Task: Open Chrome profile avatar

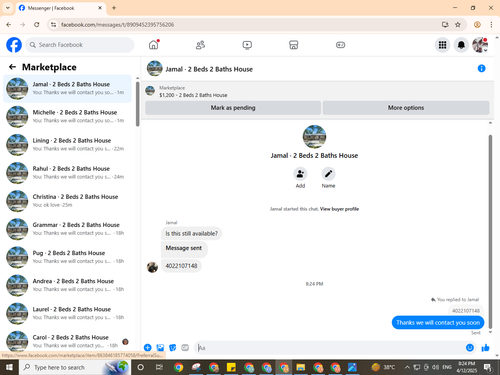Action: [477, 25]
